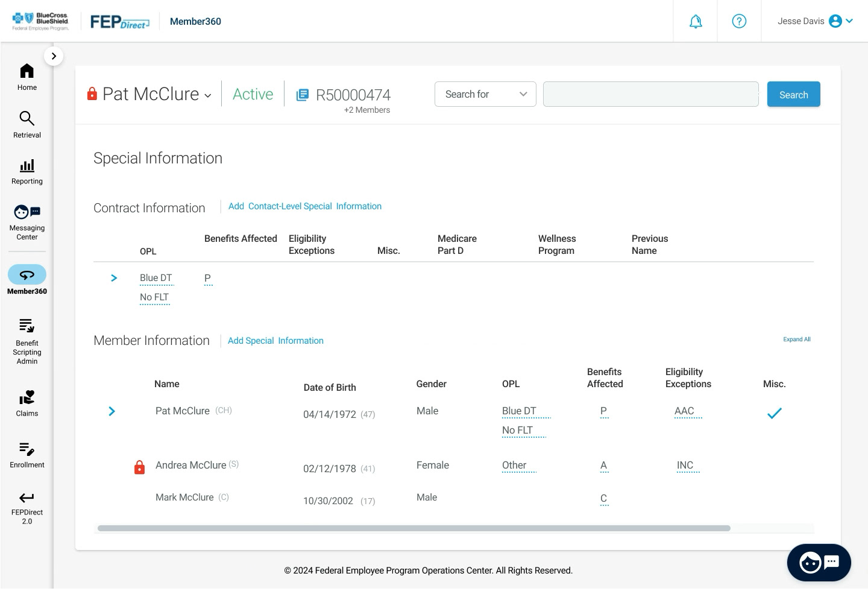
Task: Expand the Blue DT contract row
Action: pos(114,278)
